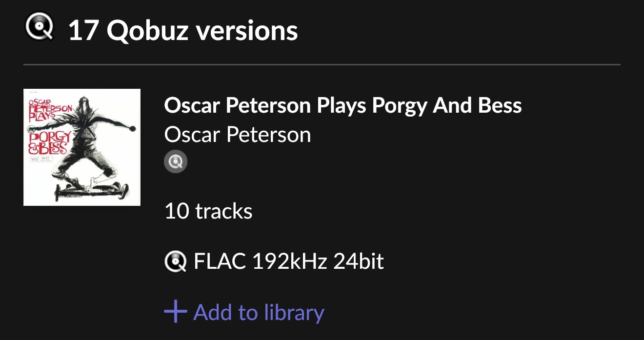Click the gray Qobuz badge under the artist name
Viewport: 644px width, 340px height.
176,161
